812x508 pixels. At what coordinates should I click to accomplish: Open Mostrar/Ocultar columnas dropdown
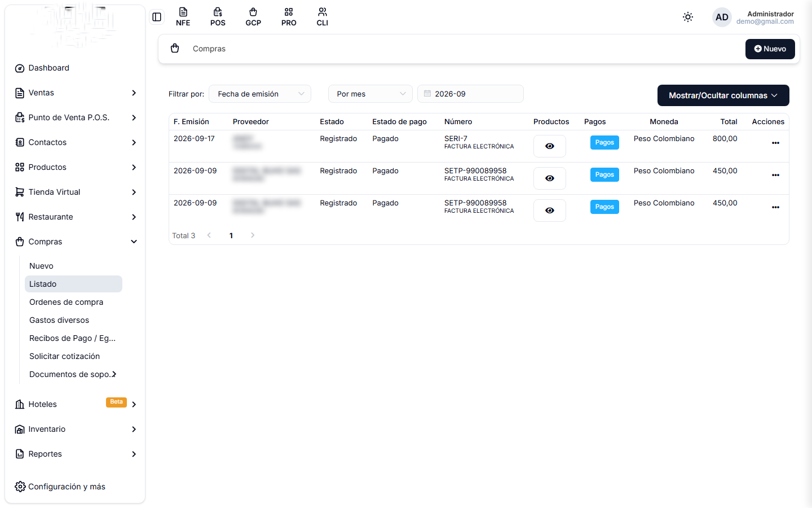723,95
